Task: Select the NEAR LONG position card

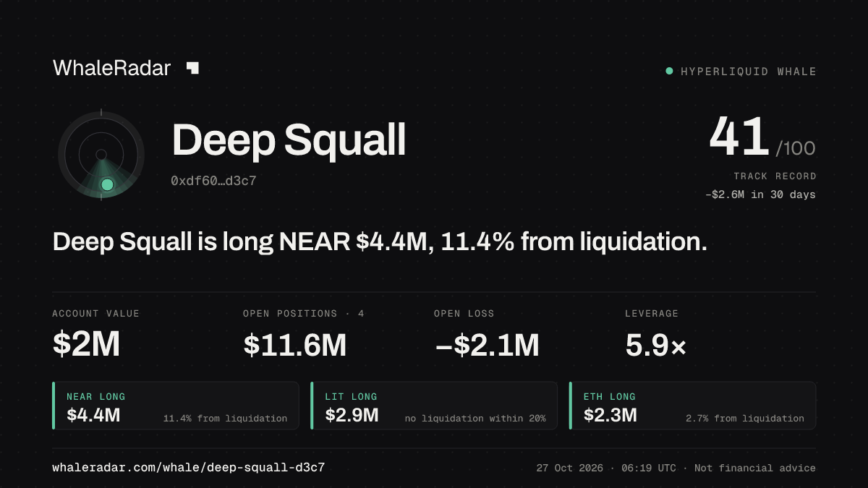Action: (176, 406)
